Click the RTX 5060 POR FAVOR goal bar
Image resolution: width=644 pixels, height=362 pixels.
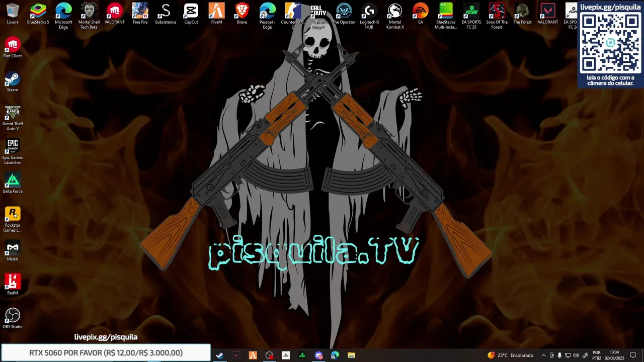click(x=106, y=353)
